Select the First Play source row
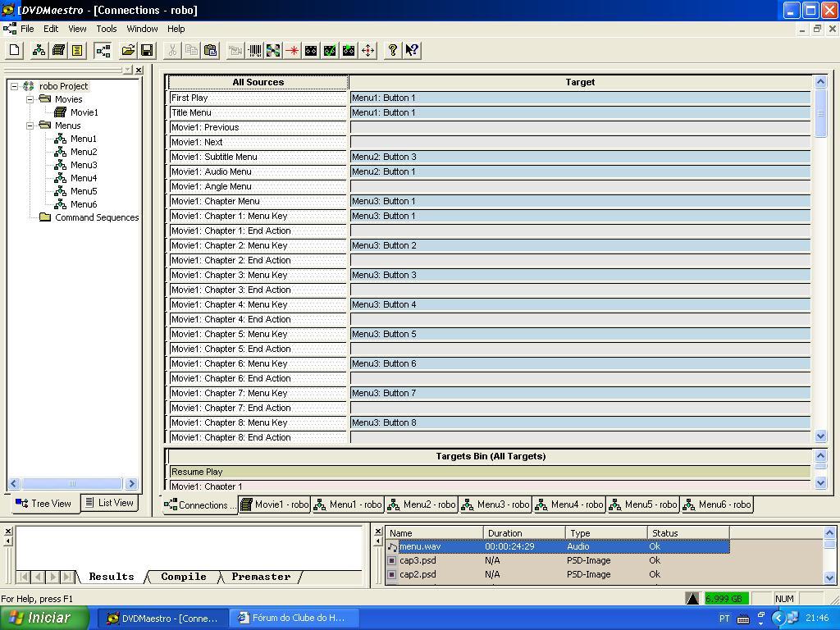The image size is (840, 630). click(258, 98)
